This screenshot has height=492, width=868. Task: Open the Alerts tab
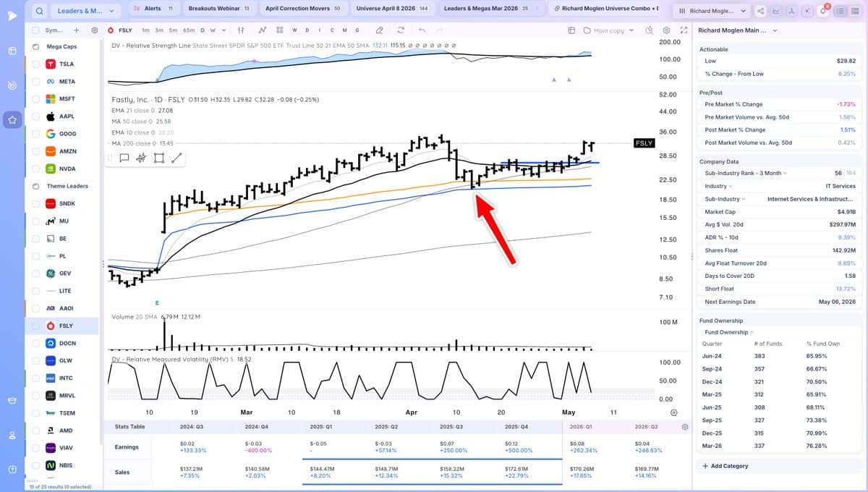156,9
